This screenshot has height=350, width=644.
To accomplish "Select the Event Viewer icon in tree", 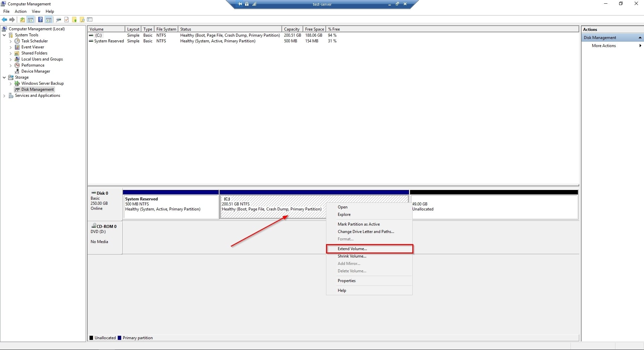I will (x=17, y=47).
